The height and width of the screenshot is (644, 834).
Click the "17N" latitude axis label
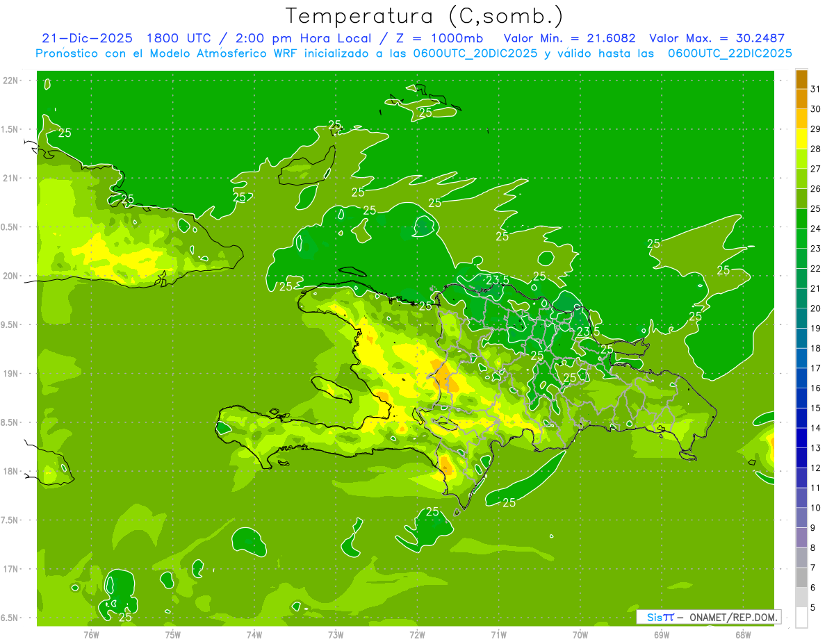pyautogui.click(x=12, y=569)
